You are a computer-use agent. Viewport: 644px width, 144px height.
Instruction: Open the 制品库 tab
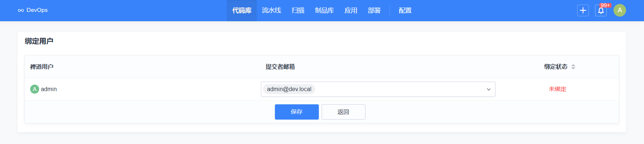(324, 10)
